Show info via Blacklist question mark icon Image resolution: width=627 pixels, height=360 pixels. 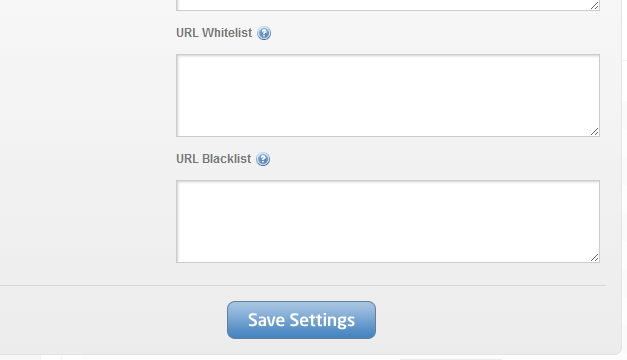click(x=263, y=159)
